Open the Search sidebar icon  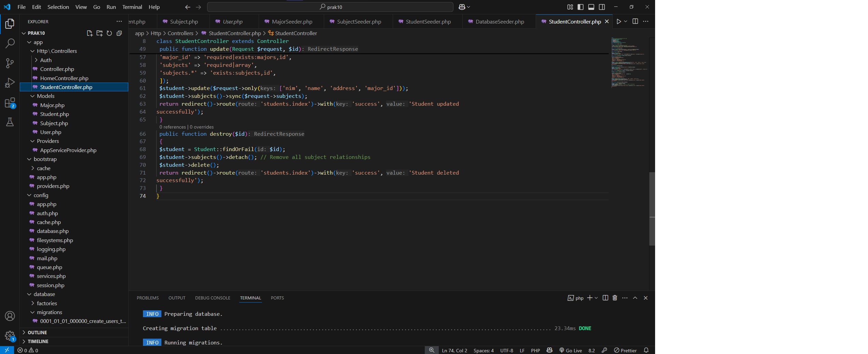(x=10, y=43)
